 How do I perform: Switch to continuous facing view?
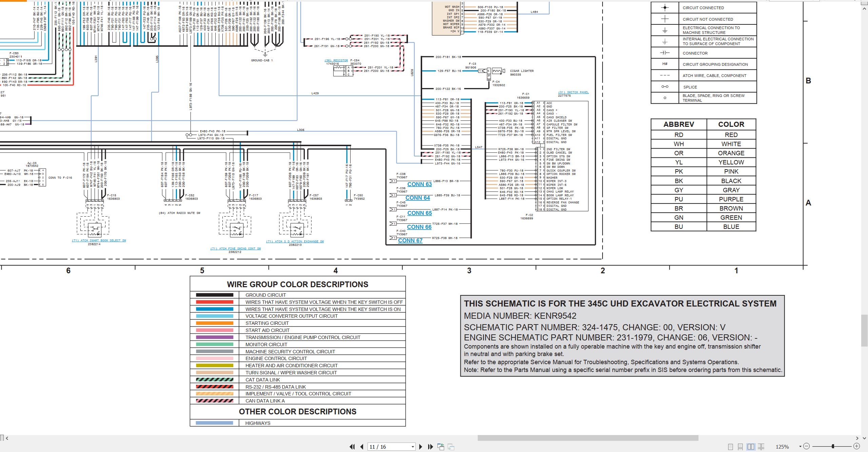coord(761,447)
